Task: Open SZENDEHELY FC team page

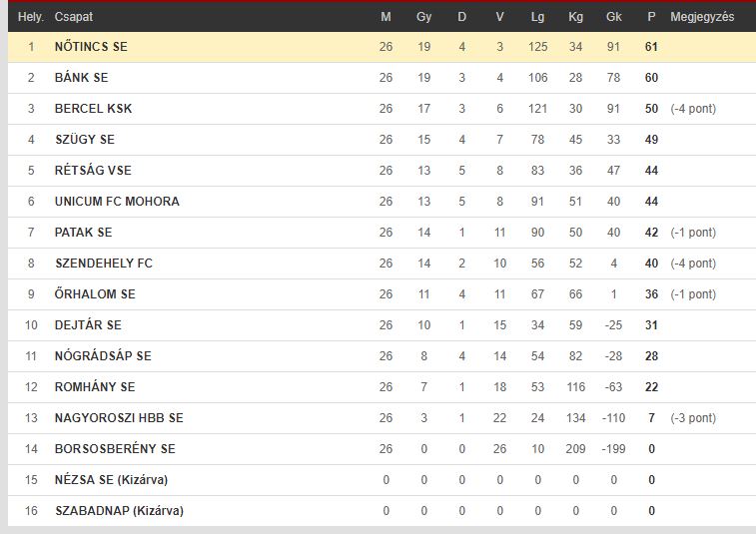Action: (104, 264)
